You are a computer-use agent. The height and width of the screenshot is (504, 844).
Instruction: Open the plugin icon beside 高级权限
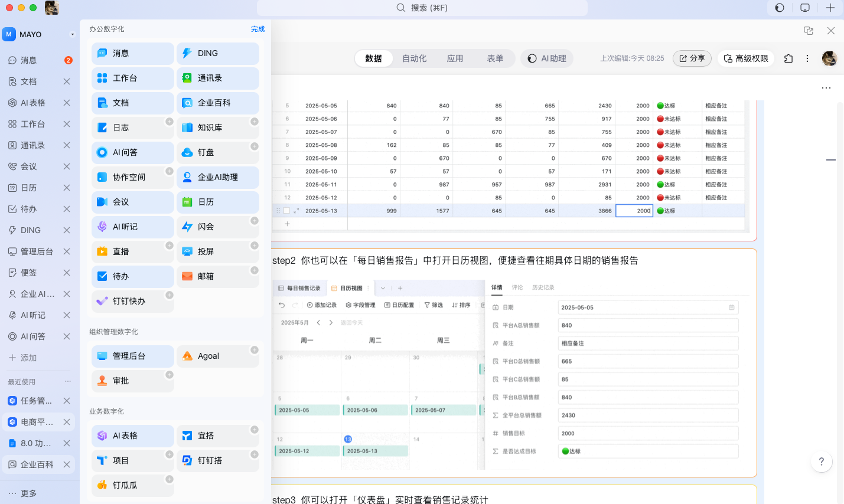(x=788, y=58)
